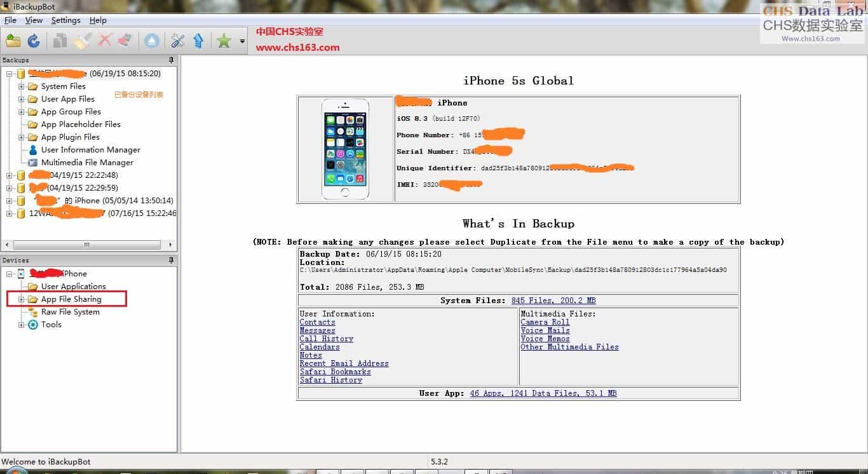Open the Safari History link
The height and width of the screenshot is (474, 868).
(x=331, y=380)
